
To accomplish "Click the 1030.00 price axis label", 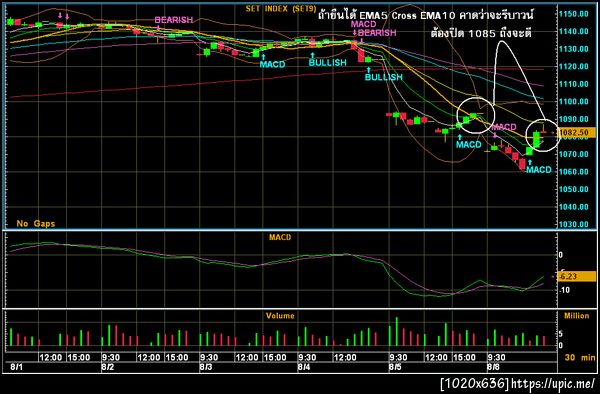I will [574, 224].
